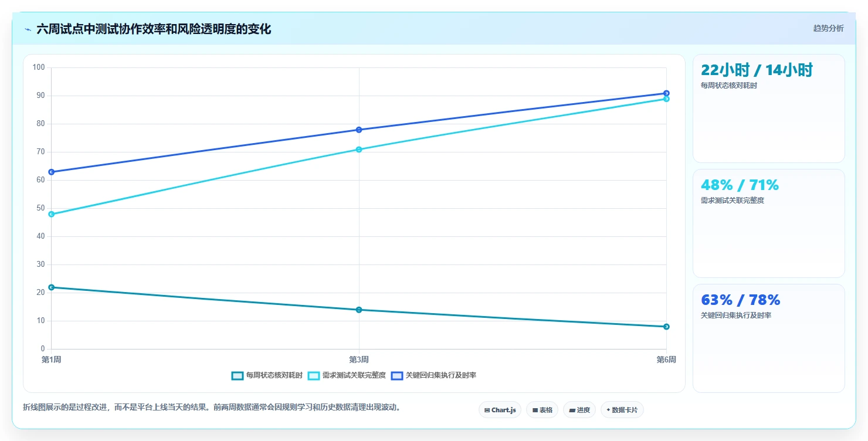Click the 第3周 x-axis label
Image resolution: width=868 pixels, height=441 pixels.
359,359
